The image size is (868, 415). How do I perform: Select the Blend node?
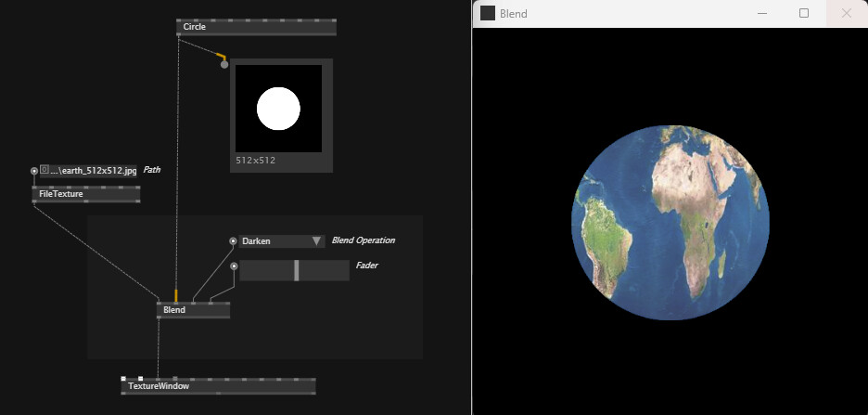pos(193,310)
